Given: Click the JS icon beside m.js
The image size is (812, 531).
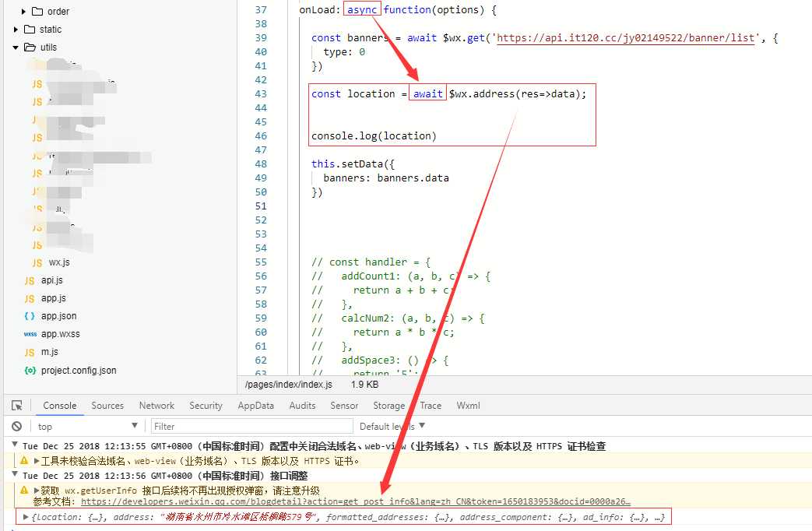Looking at the screenshot, I should pos(30,352).
